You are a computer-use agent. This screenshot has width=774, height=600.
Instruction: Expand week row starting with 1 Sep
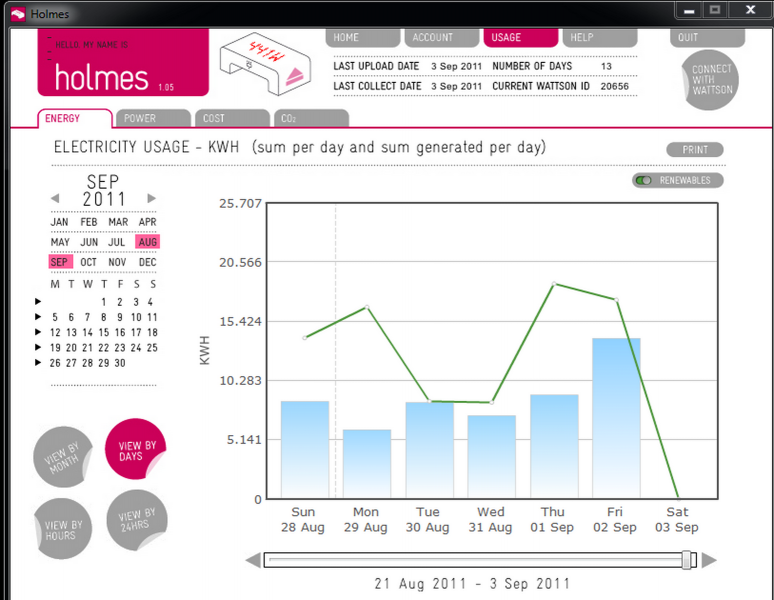click(x=38, y=301)
